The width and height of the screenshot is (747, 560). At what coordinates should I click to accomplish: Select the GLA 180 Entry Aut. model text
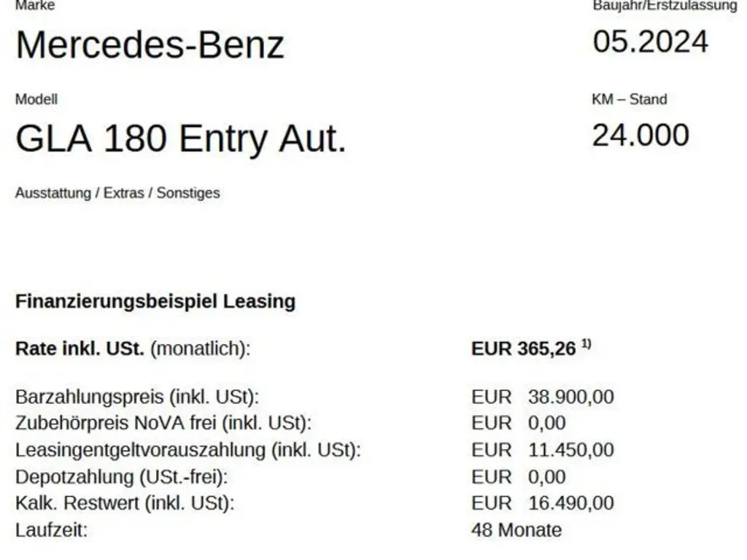click(180, 139)
